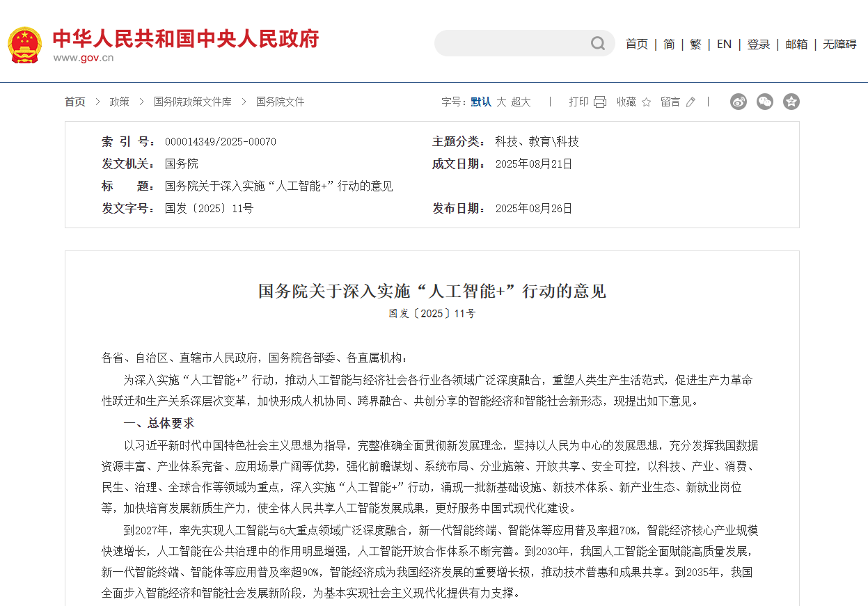Click the addressee line starting 各省、自治区
Screen dimensions: 868x606
(255, 358)
